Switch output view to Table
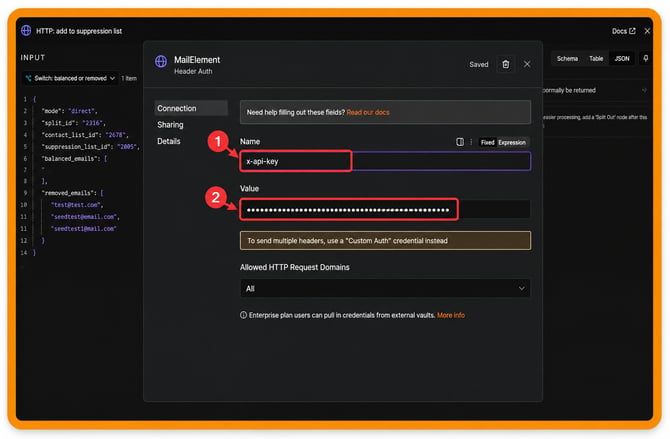The image size is (670, 439). [x=596, y=59]
